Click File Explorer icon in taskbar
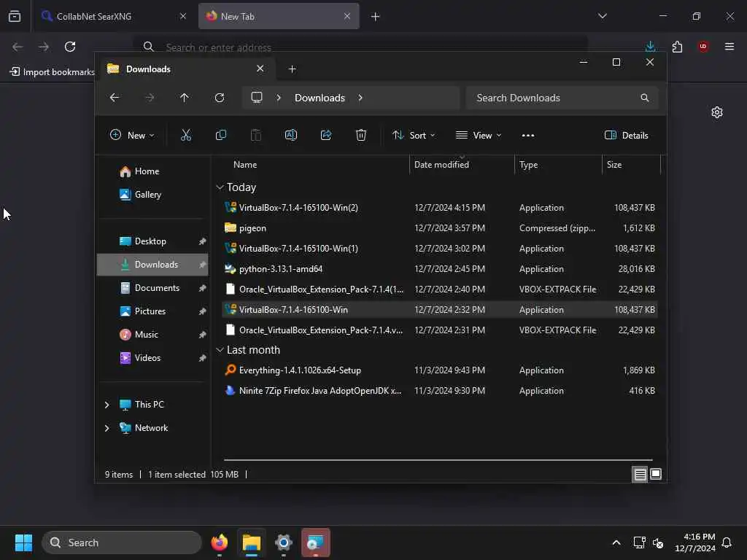Image resolution: width=747 pixels, height=560 pixels. [x=251, y=542]
